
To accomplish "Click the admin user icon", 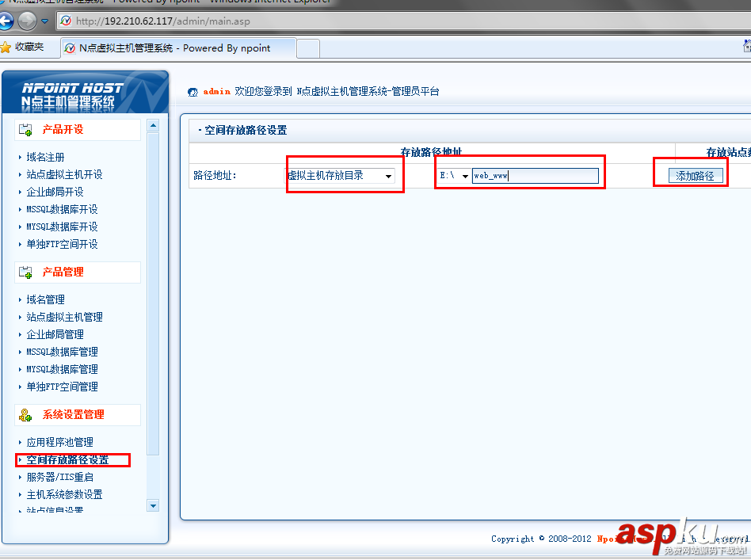I will click(x=193, y=92).
